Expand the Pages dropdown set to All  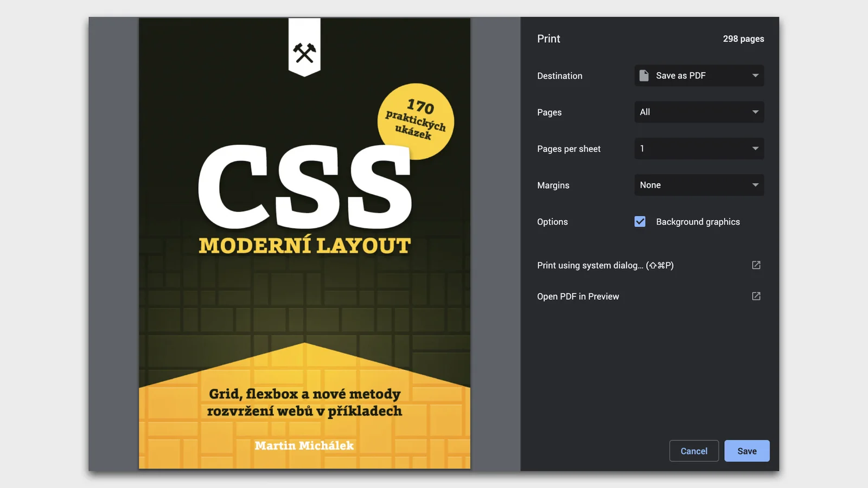pos(699,112)
